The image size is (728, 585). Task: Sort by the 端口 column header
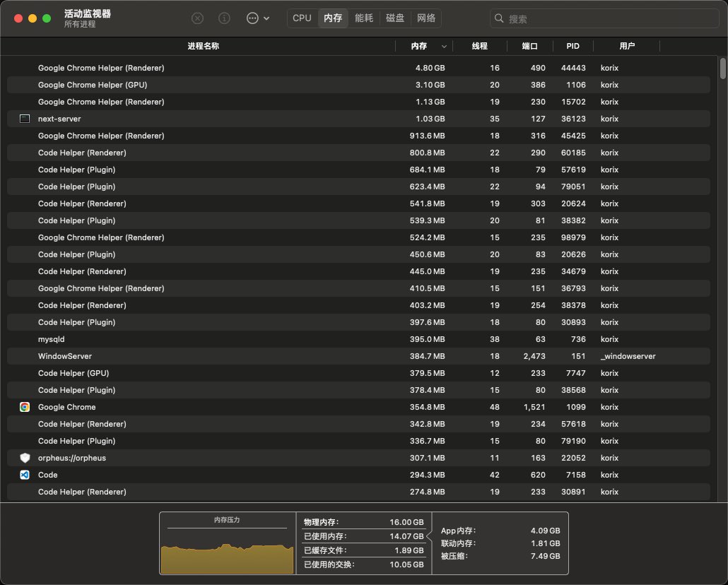tap(530, 46)
